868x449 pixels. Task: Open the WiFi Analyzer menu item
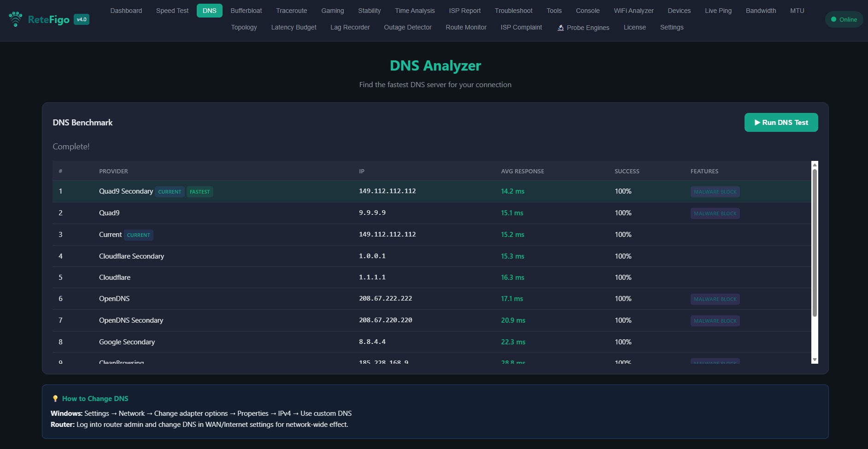[x=633, y=11]
